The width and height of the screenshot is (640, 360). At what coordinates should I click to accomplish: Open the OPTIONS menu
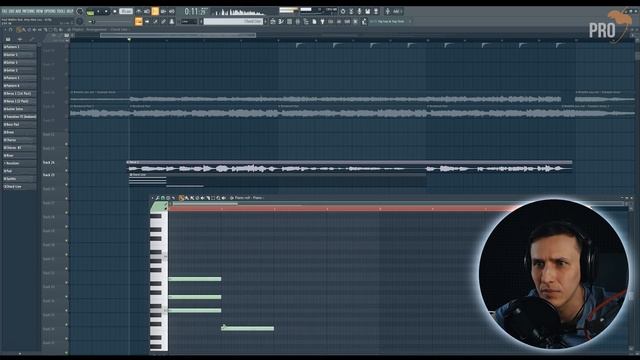50,11
